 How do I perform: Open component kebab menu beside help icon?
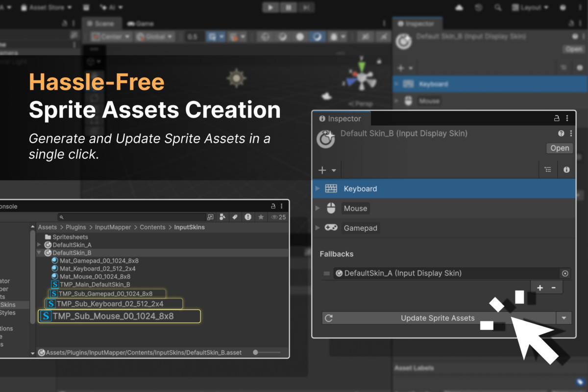571,133
